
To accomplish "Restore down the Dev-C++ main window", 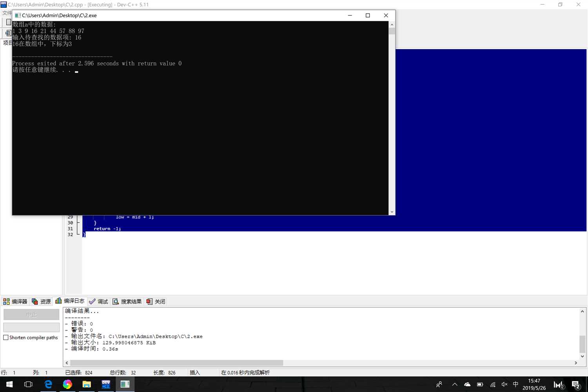I will click(560, 5).
